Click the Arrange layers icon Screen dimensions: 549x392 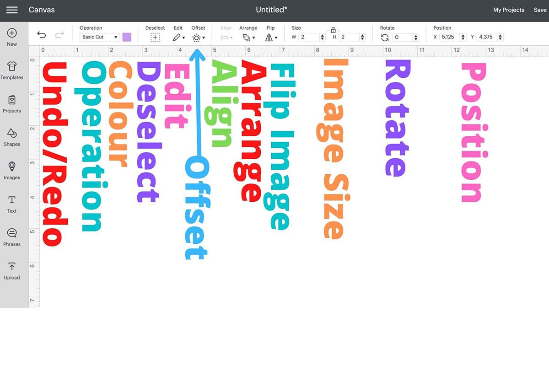pyautogui.click(x=246, y=38)
